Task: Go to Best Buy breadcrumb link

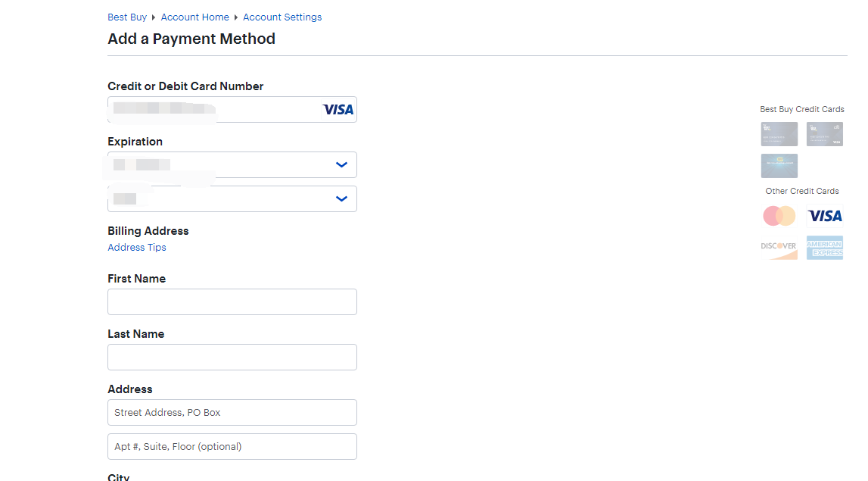Action: 127,17
